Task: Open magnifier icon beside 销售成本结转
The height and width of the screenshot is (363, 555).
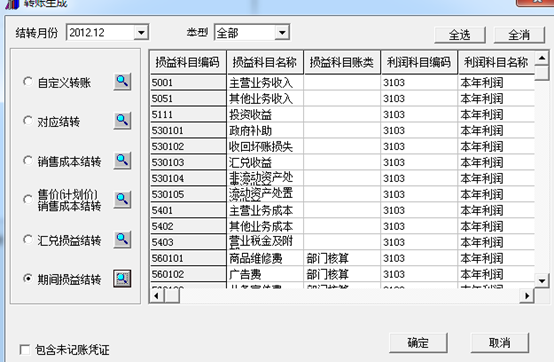Action: (122, 160)
